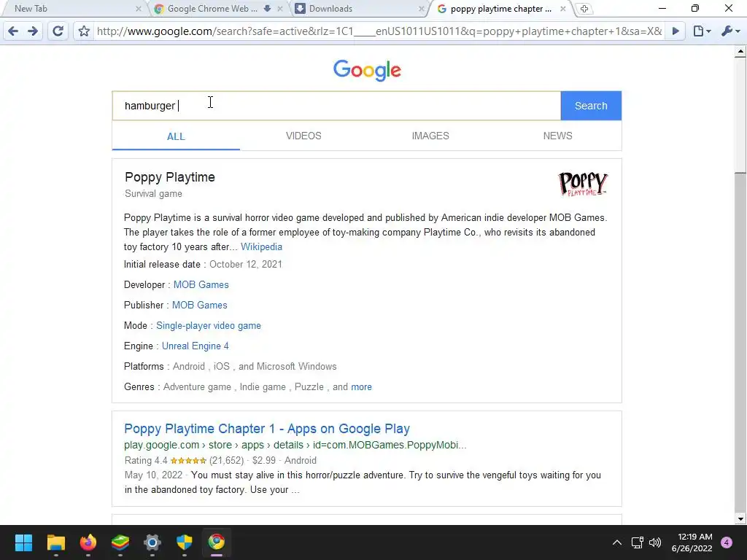Open BlueStacks from the taskbar

(120, 542)
